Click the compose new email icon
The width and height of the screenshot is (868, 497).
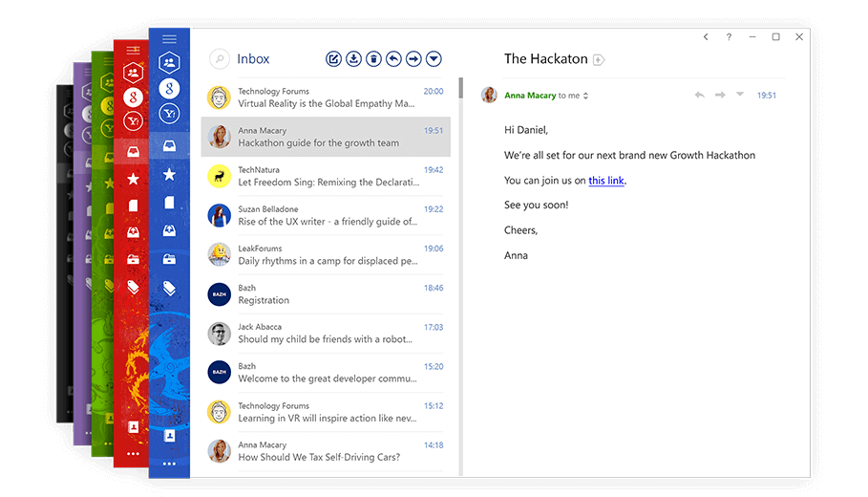click(333, 59)
